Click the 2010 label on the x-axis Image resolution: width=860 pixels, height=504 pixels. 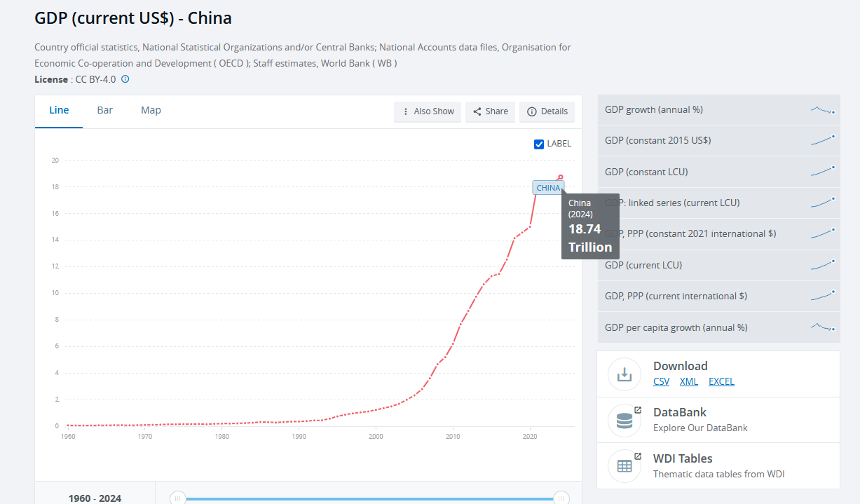click(453, 436)
